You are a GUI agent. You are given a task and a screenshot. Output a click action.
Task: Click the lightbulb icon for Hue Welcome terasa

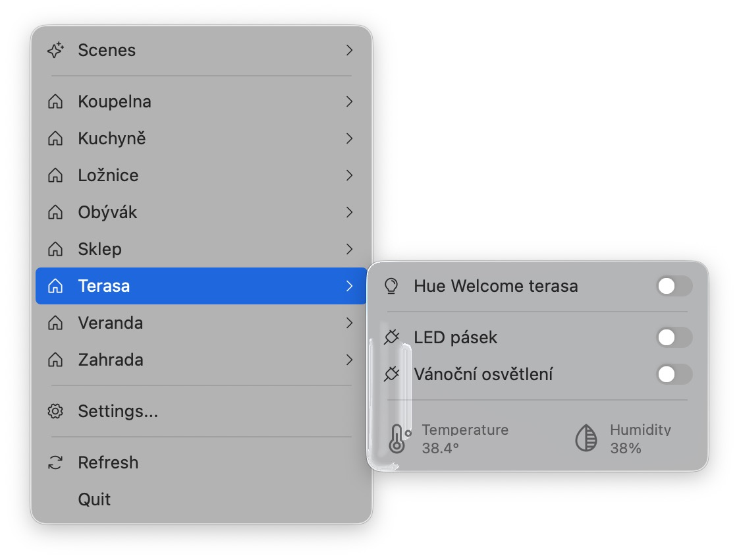point(391,286)
